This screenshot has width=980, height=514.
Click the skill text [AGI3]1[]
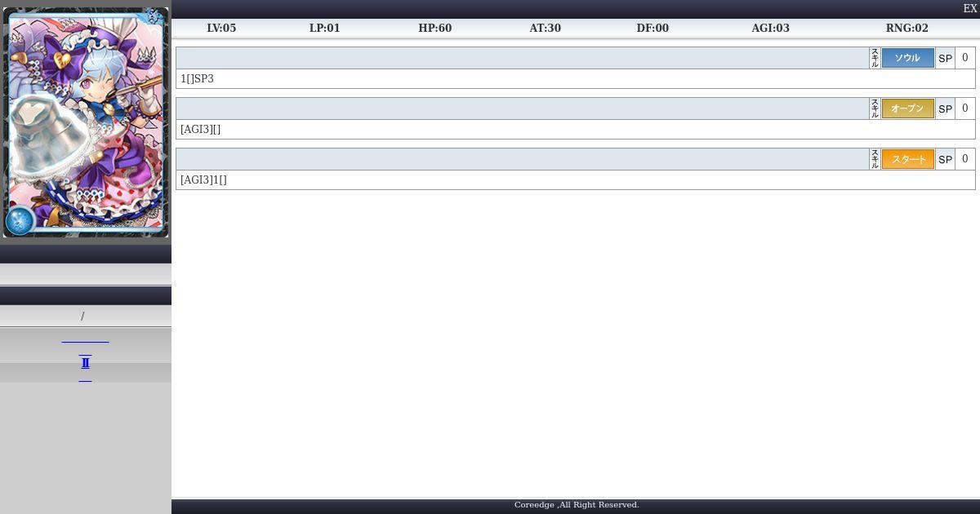[203, 180]
